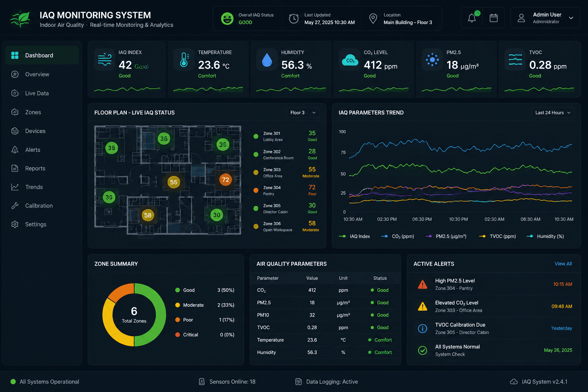Click the IAQ Index wind icon

[105, 60]
